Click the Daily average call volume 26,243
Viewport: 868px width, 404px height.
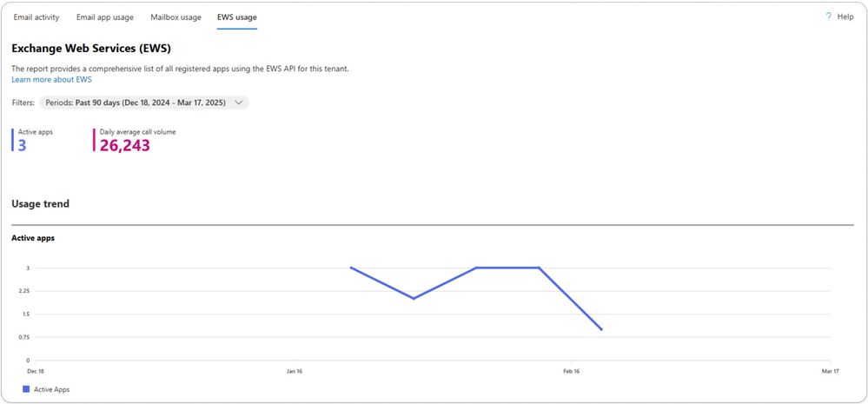tap(124, 146)
